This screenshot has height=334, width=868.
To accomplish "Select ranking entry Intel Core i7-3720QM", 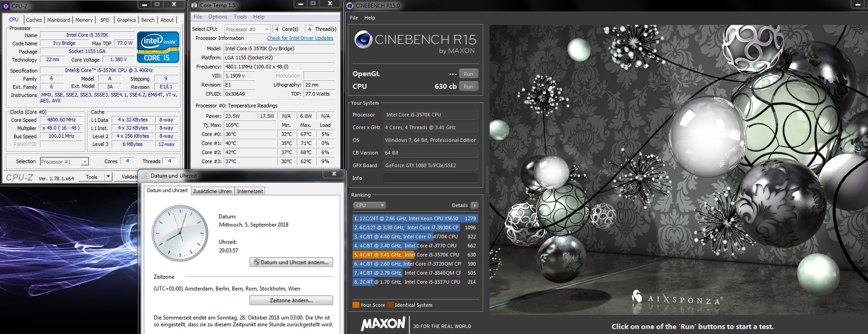I will pyautogui.click(x=415, y=264).
